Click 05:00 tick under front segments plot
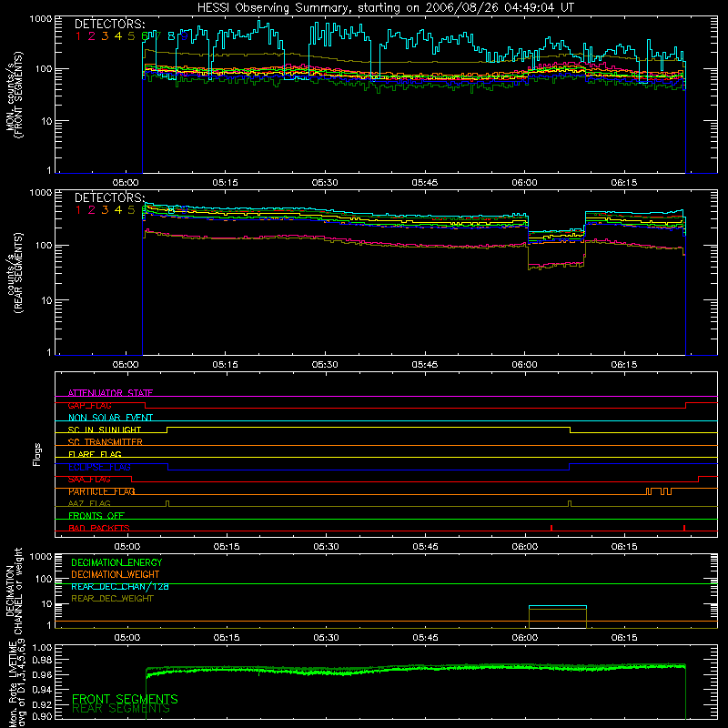Image resolution: width=728 pixels, height=728 pixels. [x=126, y=183]
